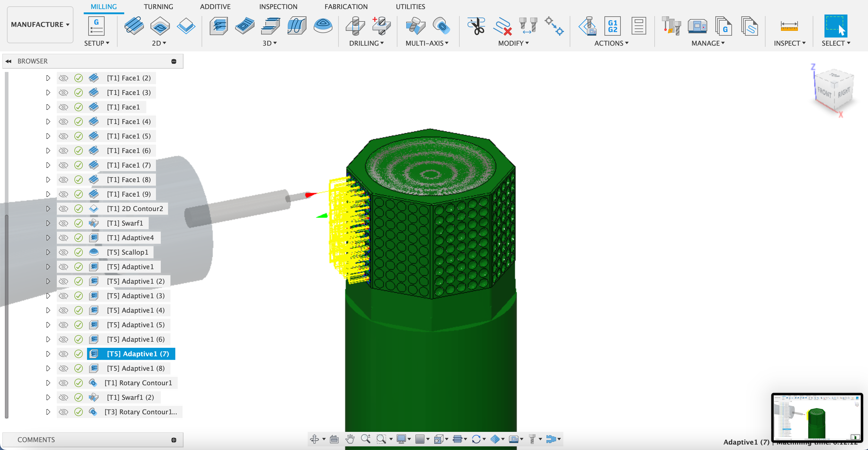Select the 3D Contour tool icon
The width and height of the screenshot is (868, 450).
point(270,26)
